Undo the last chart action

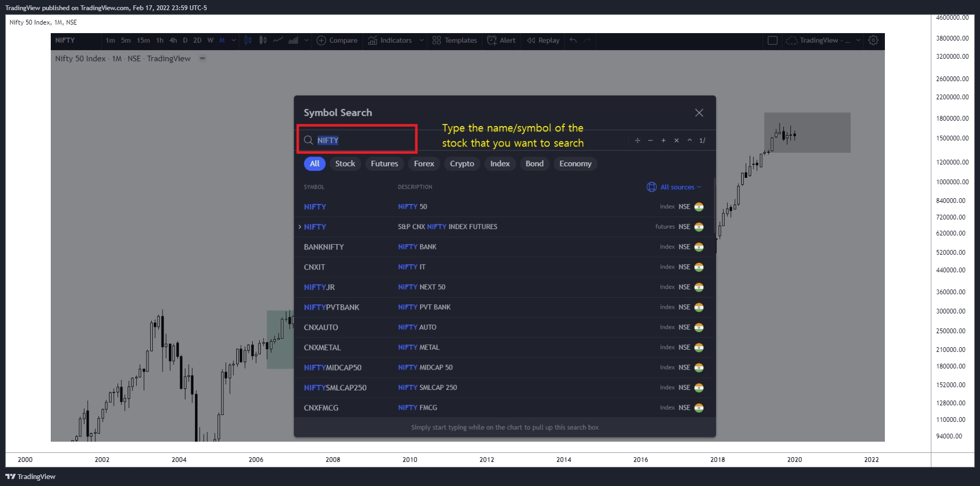[x=573, y=40]
